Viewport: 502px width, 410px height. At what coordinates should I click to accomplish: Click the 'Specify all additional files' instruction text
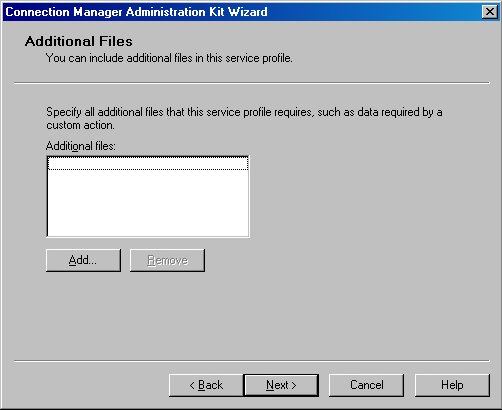coord(244,118)
